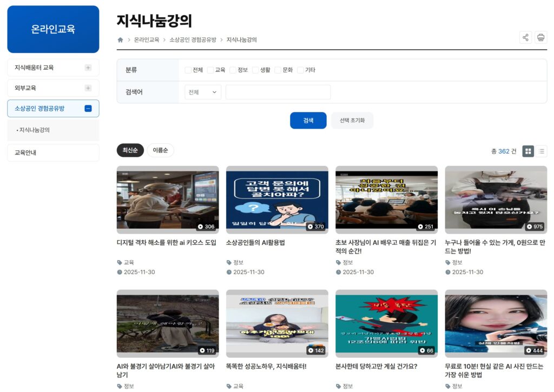Click the 선택 초기화 button
554x392 pixels.
352,121
